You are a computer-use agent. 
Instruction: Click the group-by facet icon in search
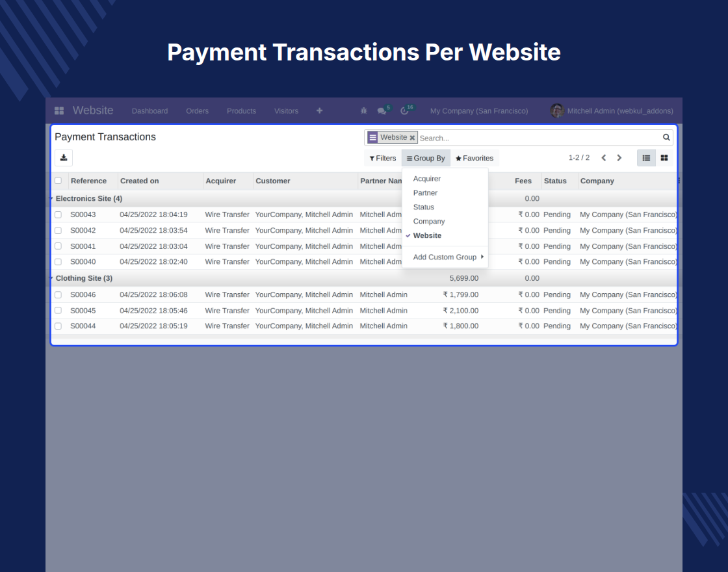373,137
